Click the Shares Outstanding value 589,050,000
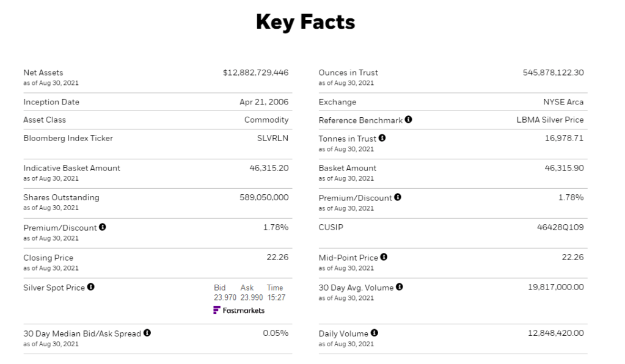The image size is (625, 364). click(x=264, y=197)
